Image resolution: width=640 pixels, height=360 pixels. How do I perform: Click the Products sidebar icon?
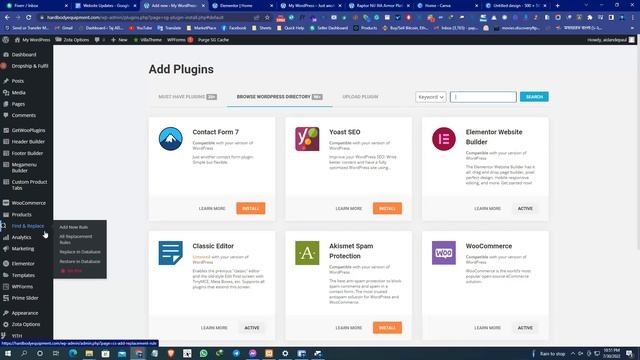pyautogui.click(x=6, y=214)
